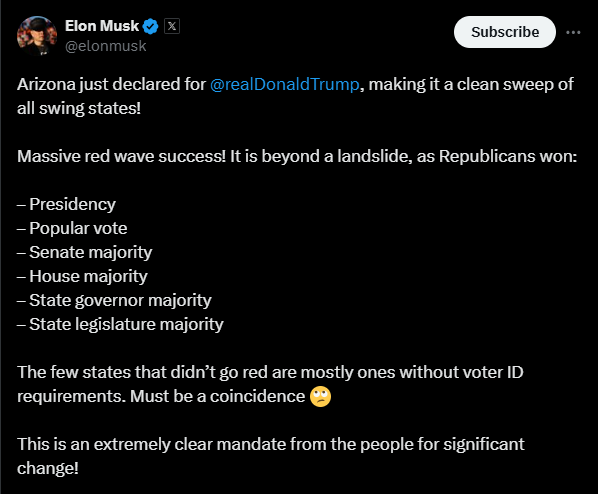Select the '– Popular vote' list line

click(x=72, y=228)
